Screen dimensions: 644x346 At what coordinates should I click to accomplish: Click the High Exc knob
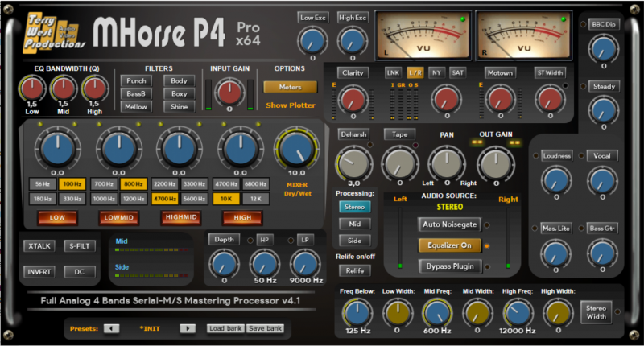pos(353,40)
